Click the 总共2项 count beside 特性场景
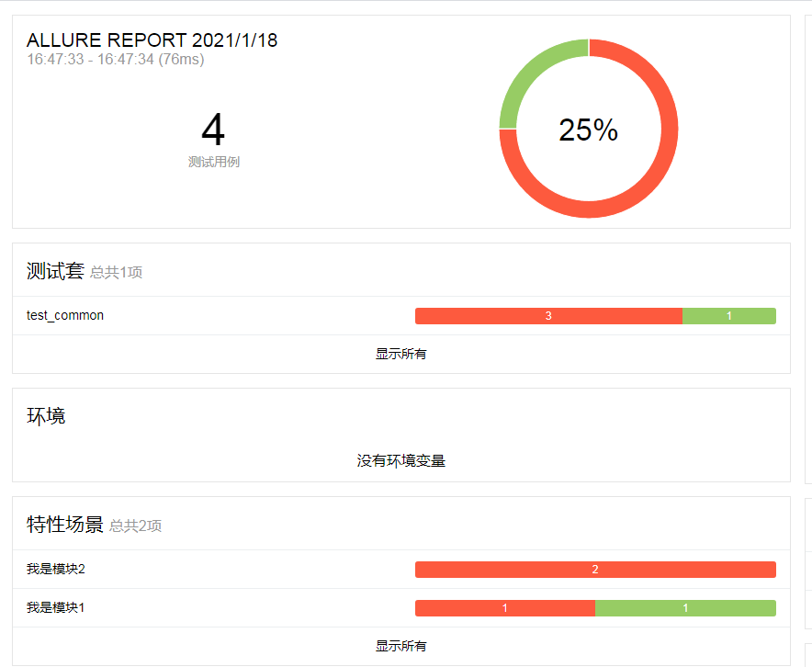The height and width of the screenshot is (667, 812). (x=135, y=526)
